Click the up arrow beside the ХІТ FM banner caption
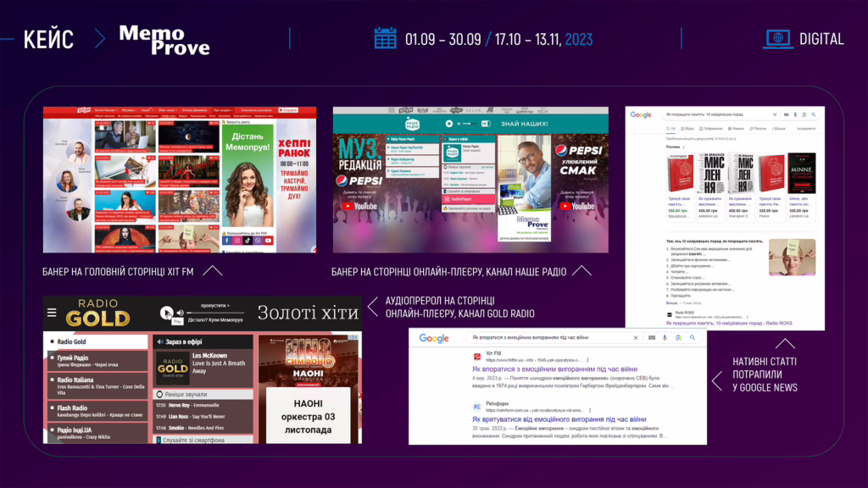This screenshot has width=868, height=488. (213, 271)
